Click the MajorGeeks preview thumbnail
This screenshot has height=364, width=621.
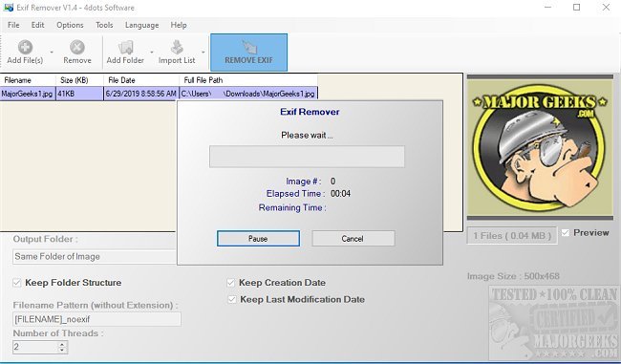point(540,148)
